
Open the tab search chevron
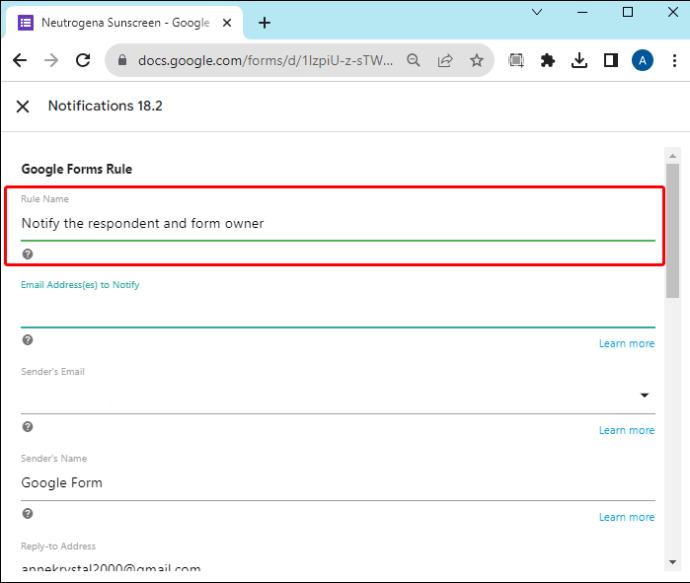(537, 12)
